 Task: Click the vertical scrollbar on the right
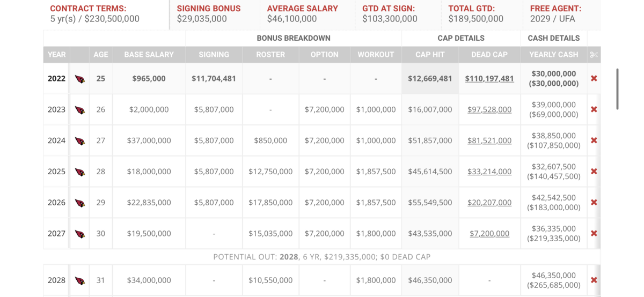618,89
